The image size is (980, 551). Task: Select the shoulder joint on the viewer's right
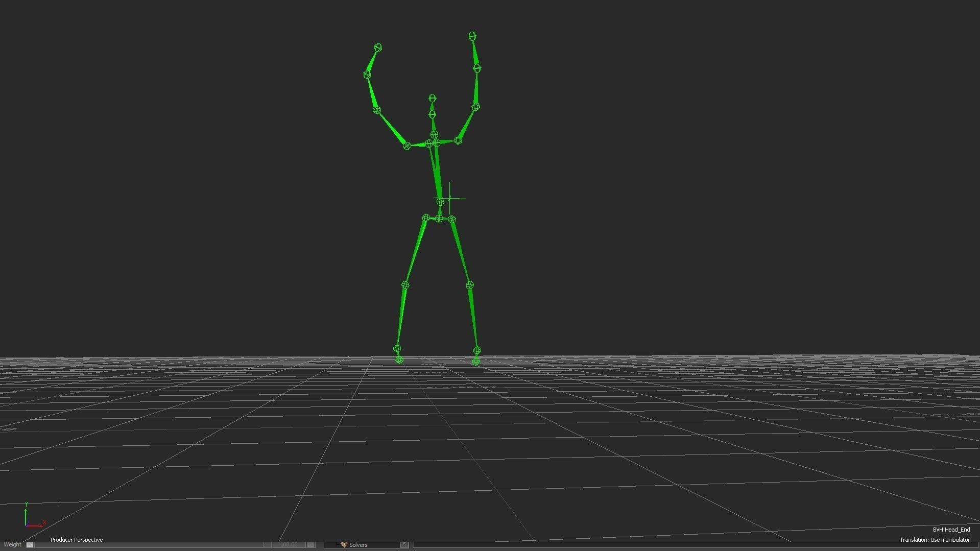click(x=458, y=140)
